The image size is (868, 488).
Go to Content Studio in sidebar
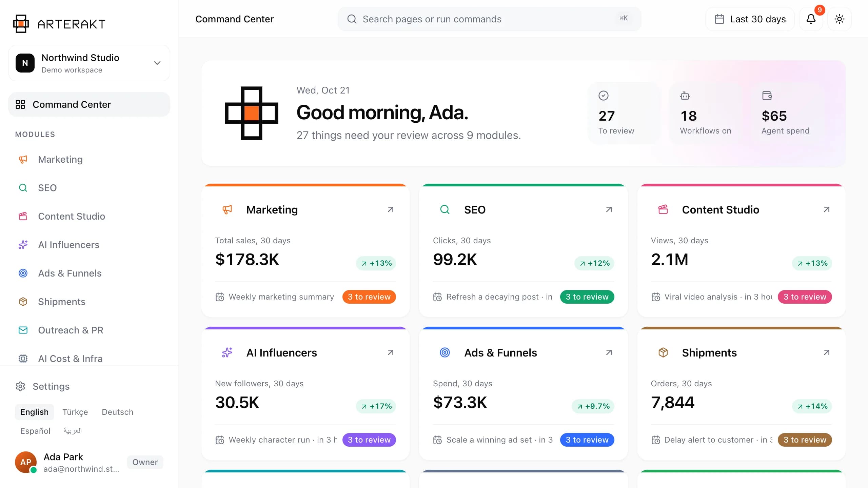pos(89,216)
